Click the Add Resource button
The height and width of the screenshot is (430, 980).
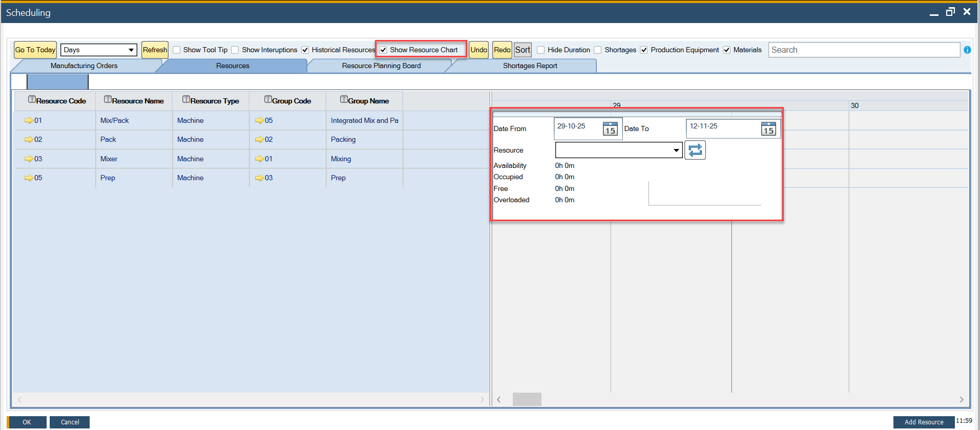(923, 422)
